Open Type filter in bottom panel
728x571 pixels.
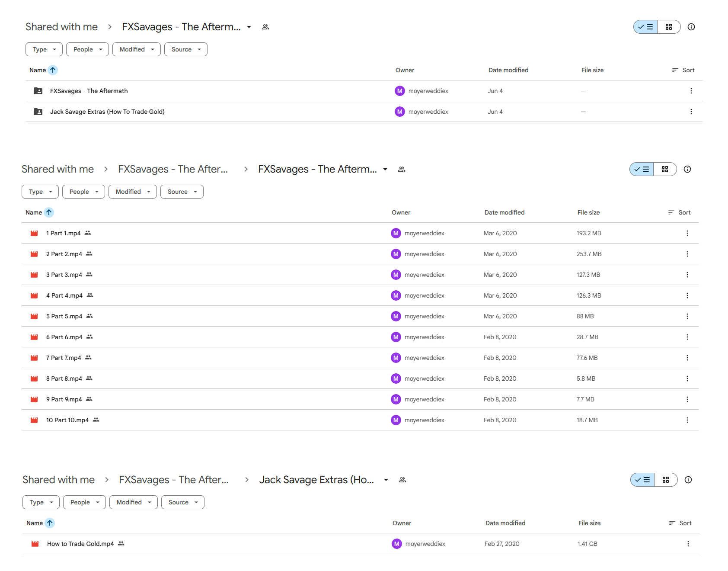click(41, 502)
